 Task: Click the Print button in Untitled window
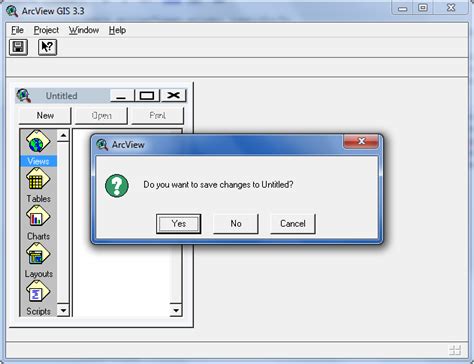point(157,115)
